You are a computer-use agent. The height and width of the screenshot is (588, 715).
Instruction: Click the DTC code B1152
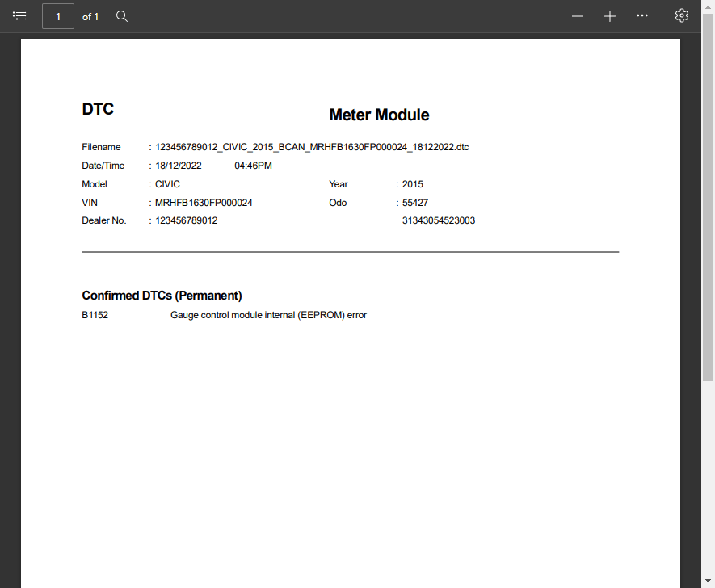(x=95, y=315)
